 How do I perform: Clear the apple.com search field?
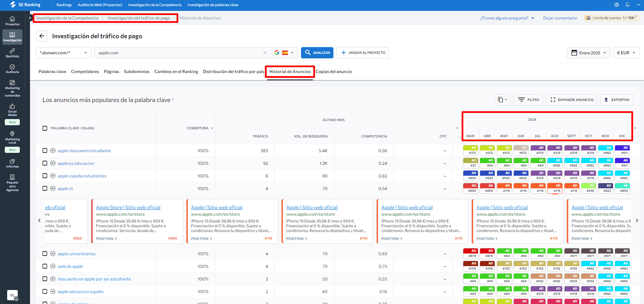[265, 53]
